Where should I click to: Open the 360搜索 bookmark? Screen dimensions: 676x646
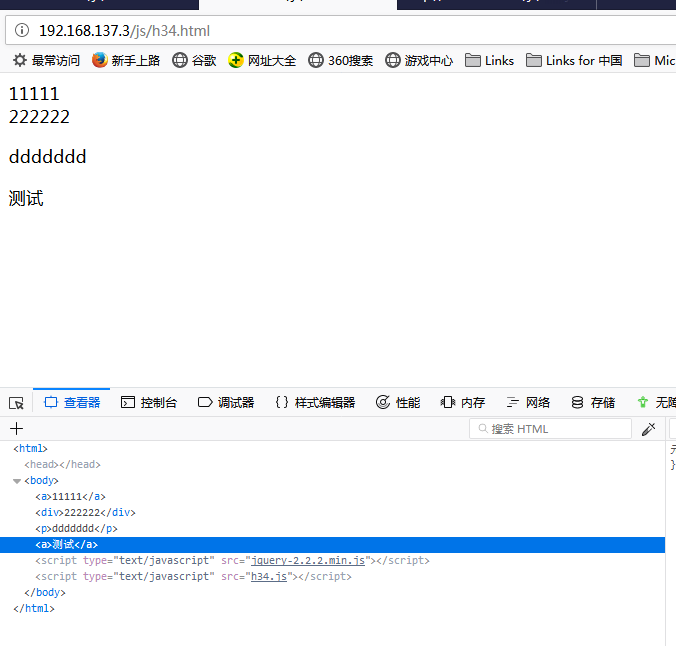coord(341,60)
